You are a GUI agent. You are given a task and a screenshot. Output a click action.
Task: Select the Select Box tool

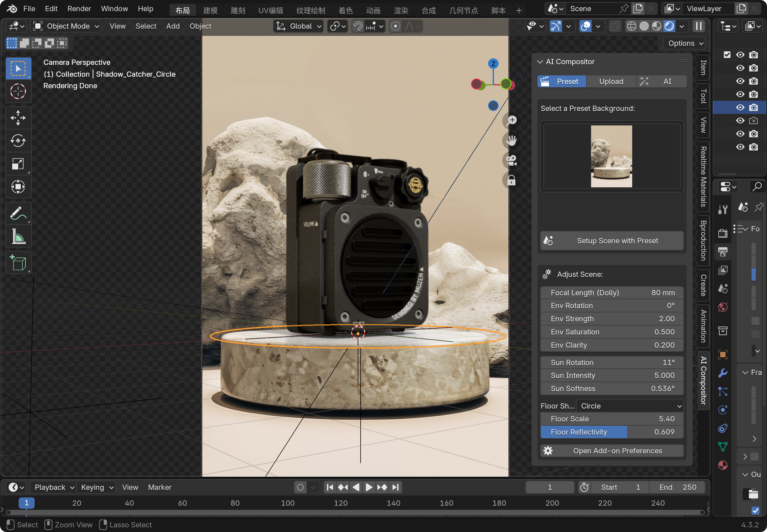point(18,69)
